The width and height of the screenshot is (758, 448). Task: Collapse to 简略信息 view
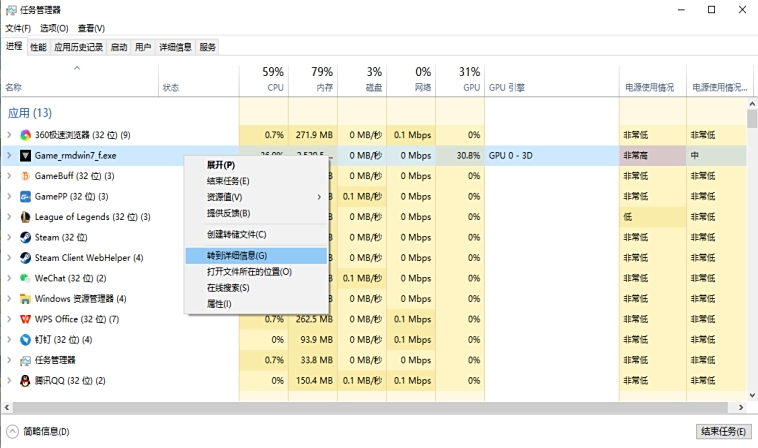click(x=38, y=432)
